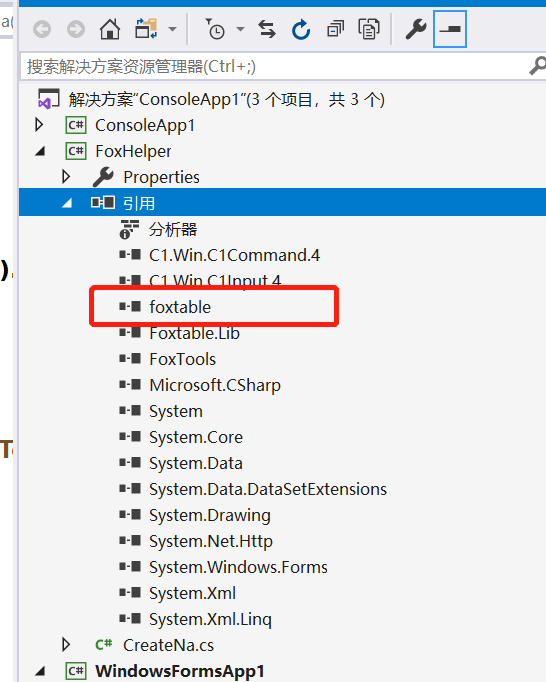Expand the Properties folder
The height and width of the screenshot is (682, 546).
66,177
